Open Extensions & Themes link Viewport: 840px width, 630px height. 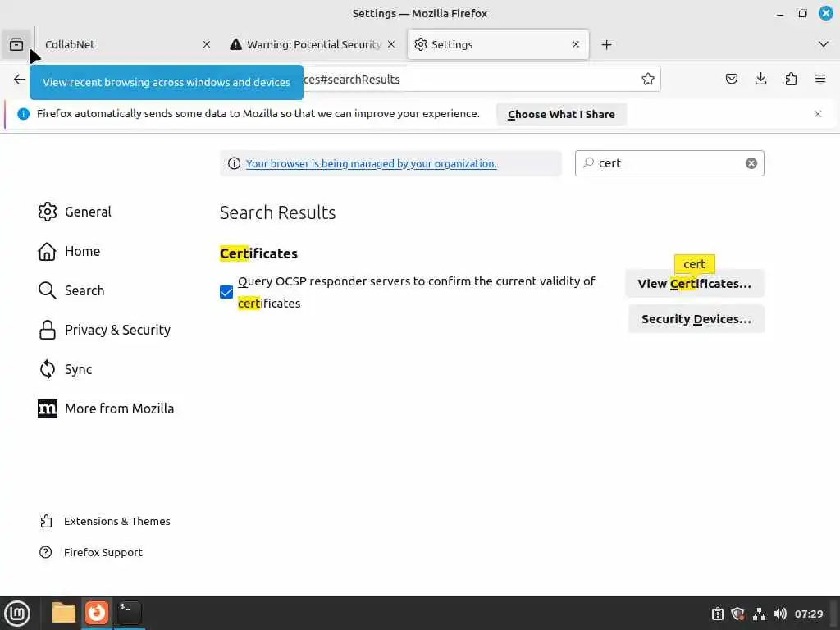106,521
